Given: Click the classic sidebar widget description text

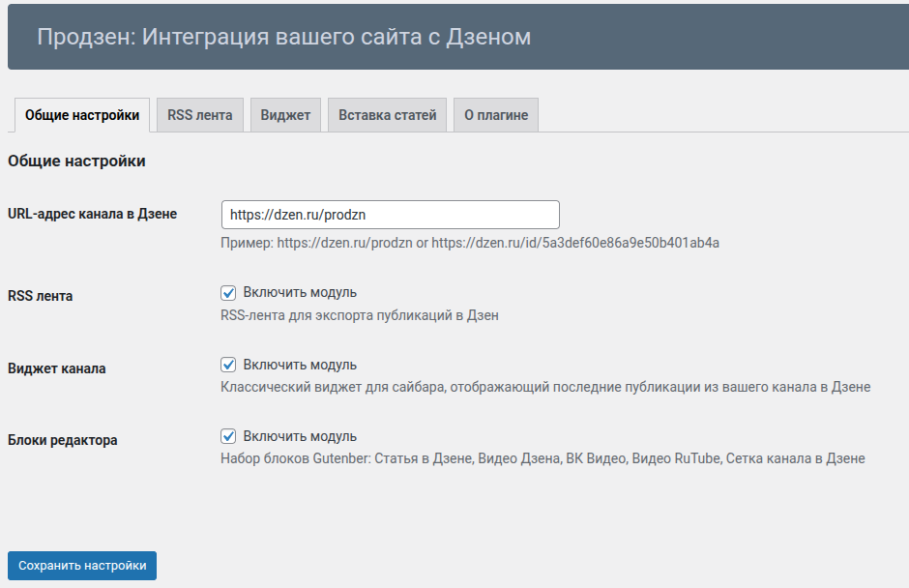Looking at the screenshot, I should [545, 387].
